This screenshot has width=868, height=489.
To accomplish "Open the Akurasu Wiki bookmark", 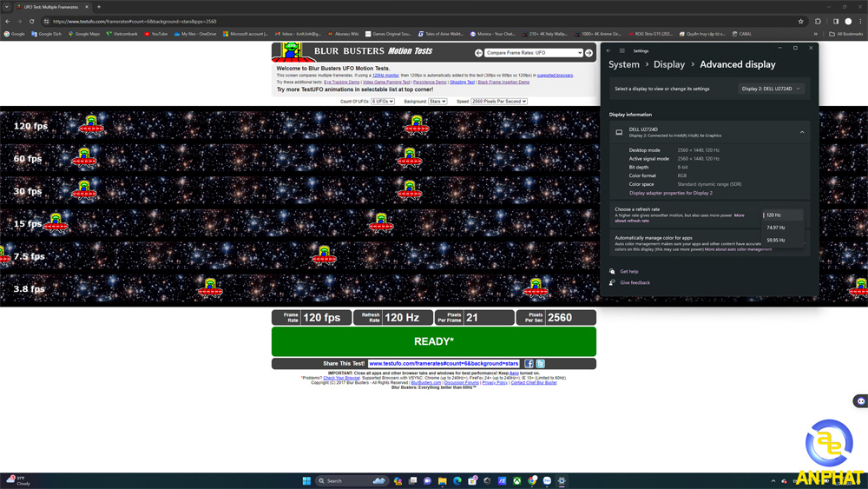I will 343,34.
